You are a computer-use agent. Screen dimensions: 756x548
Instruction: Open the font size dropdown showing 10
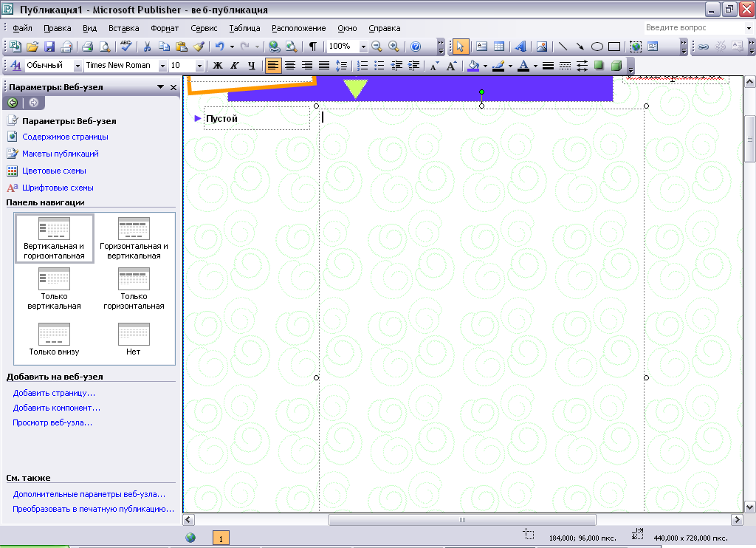199,66
